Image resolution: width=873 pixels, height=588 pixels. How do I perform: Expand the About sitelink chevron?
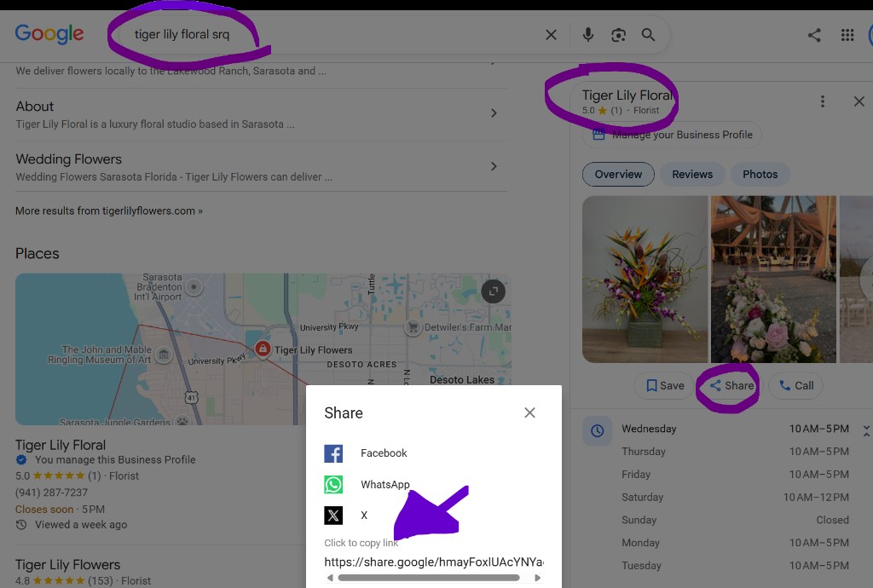(x=494, y=113)
